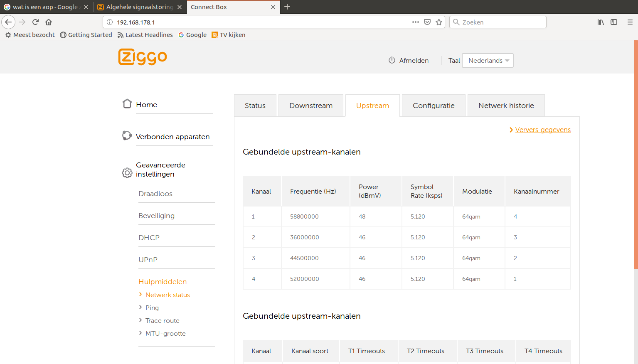Click the Afmelden power icon
Image resolution: width=638 pixels, height=364 pixels.
coord(392,60)
